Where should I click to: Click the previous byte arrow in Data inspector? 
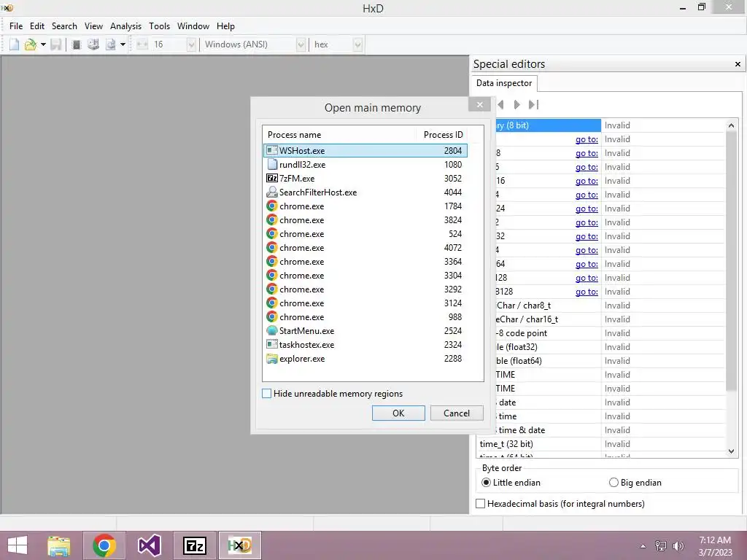coord(500,104)
